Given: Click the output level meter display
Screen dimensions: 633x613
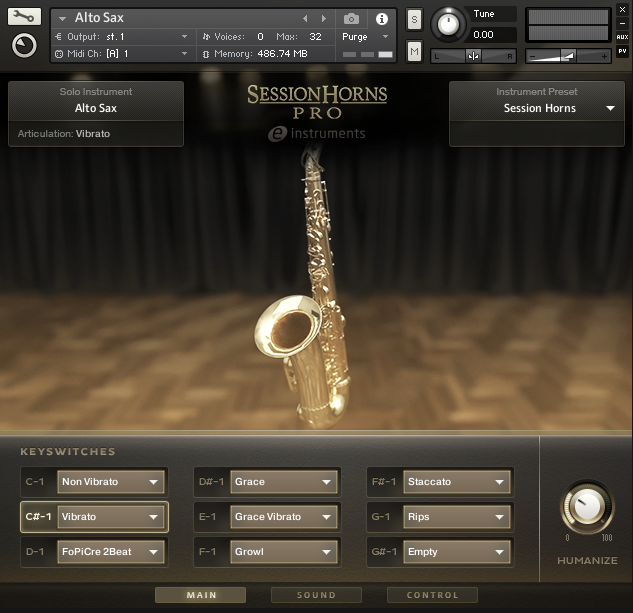Looking at the screenshot, I should pyautogui.click(x=568, y=25).
